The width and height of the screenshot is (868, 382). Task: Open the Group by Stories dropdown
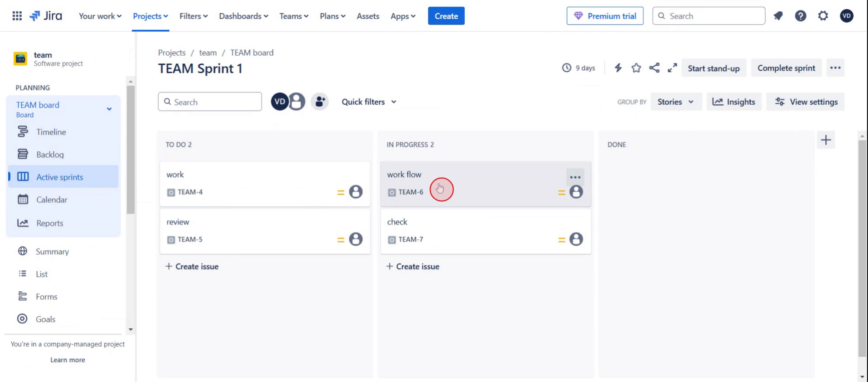click(x=676, y=102)
